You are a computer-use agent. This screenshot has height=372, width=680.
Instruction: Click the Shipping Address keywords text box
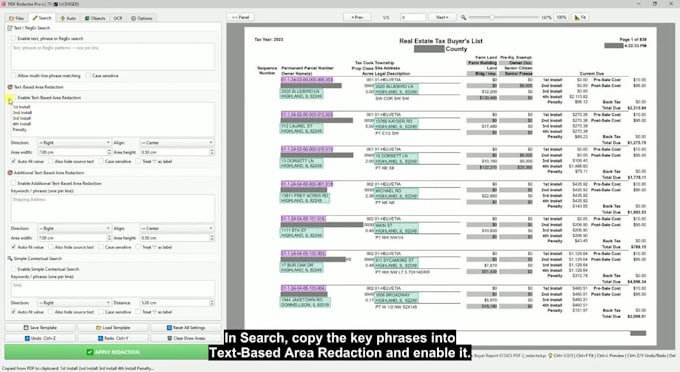[113, 209]
